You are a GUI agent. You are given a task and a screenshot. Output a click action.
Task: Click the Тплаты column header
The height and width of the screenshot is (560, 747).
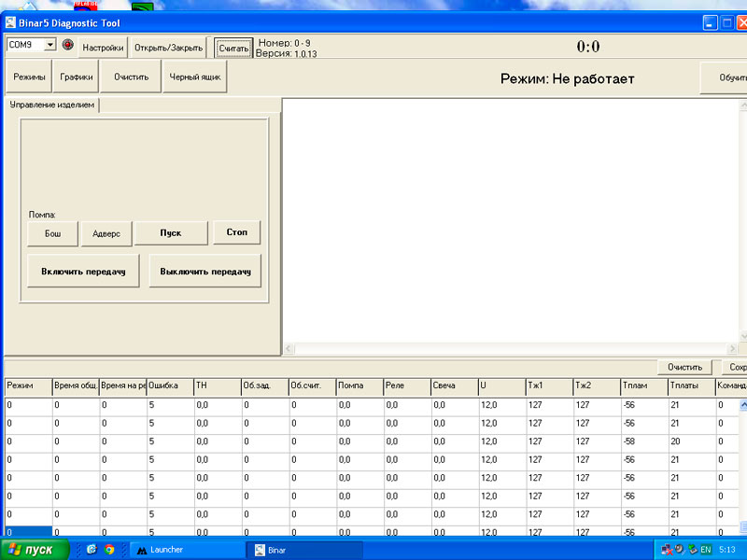click(x=692, y=386)
